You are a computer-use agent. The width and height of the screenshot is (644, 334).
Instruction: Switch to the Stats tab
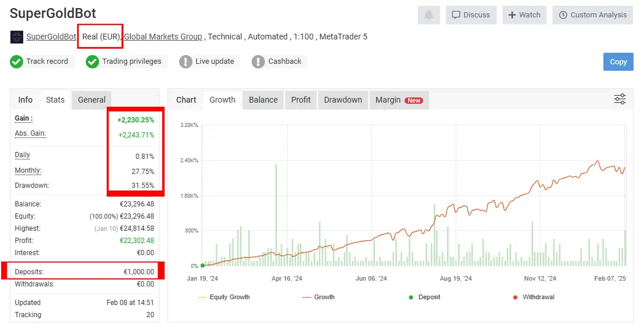click(x=55, y=100)
